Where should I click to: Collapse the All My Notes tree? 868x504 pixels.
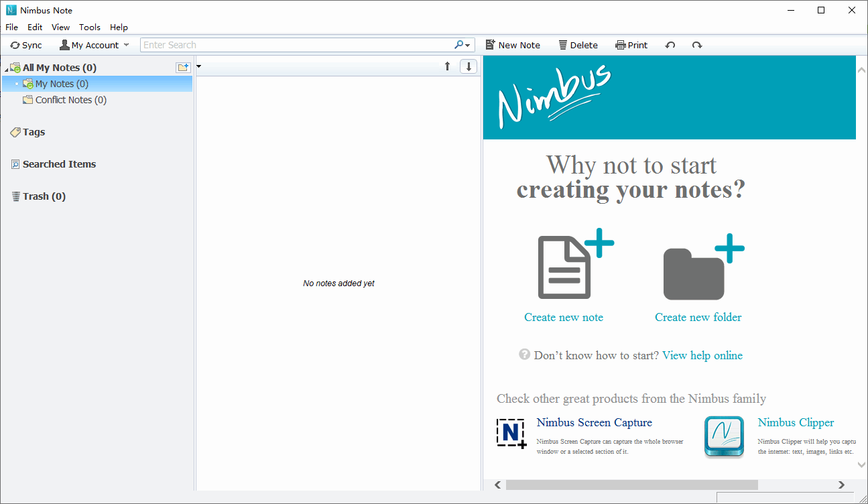6,68
